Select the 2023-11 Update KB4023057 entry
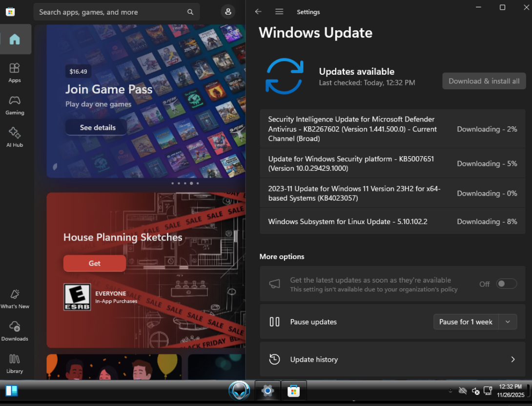Viewport: 532px width, 406px height. (x=392, y=193)
